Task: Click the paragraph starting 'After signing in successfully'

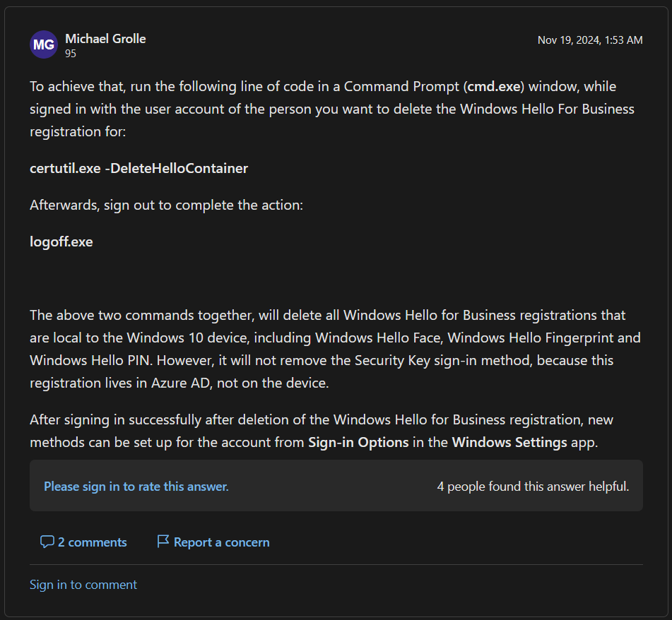Action: click(322, 431)
